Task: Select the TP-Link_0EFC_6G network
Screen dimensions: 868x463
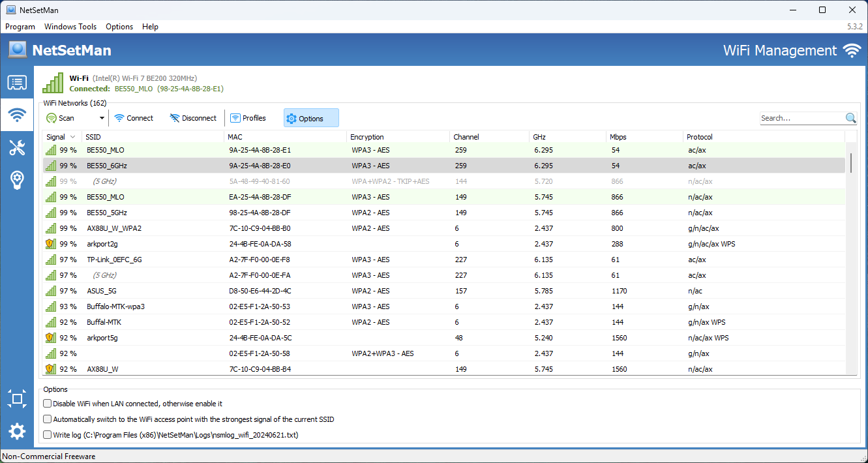Action: 444,260
